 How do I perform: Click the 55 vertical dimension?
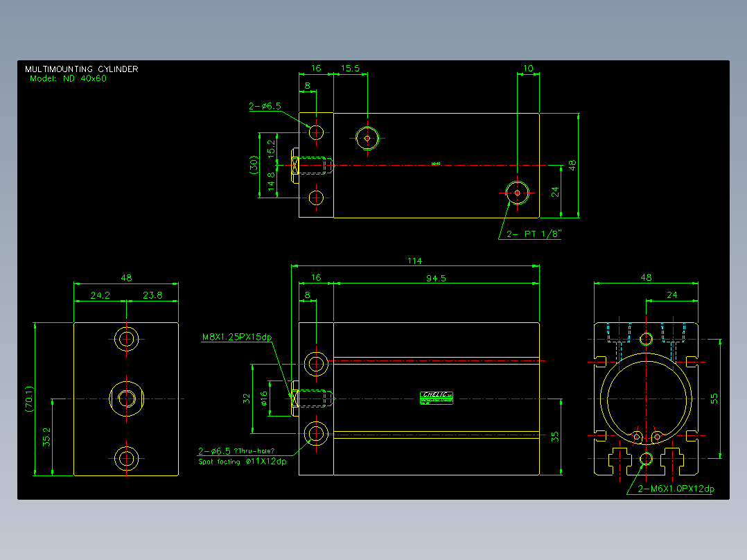[714, 399]
